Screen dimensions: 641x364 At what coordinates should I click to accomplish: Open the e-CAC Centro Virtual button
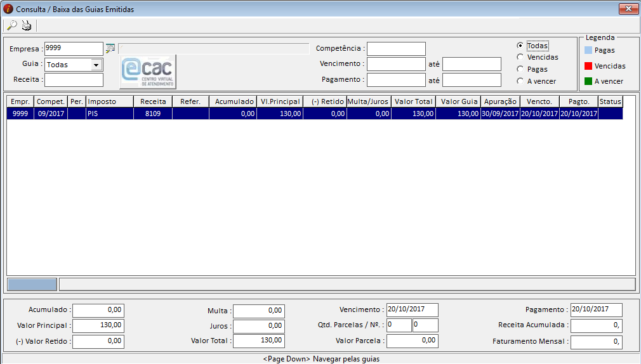tap(148, 72)
